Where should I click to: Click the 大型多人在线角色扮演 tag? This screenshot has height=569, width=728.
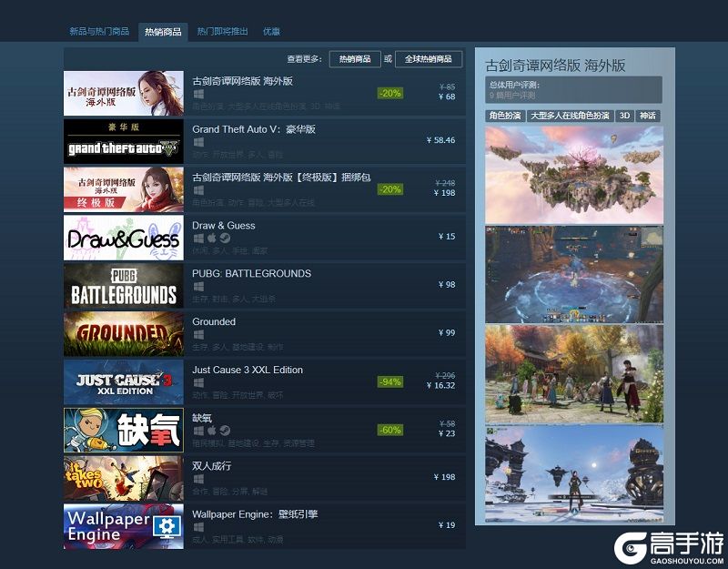tap(571, 116)
